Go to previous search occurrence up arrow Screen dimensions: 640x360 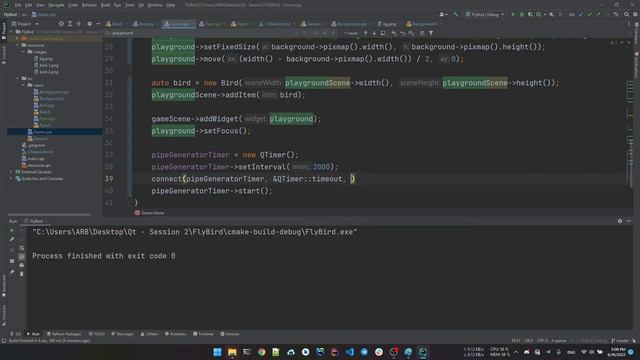[365, 33]
